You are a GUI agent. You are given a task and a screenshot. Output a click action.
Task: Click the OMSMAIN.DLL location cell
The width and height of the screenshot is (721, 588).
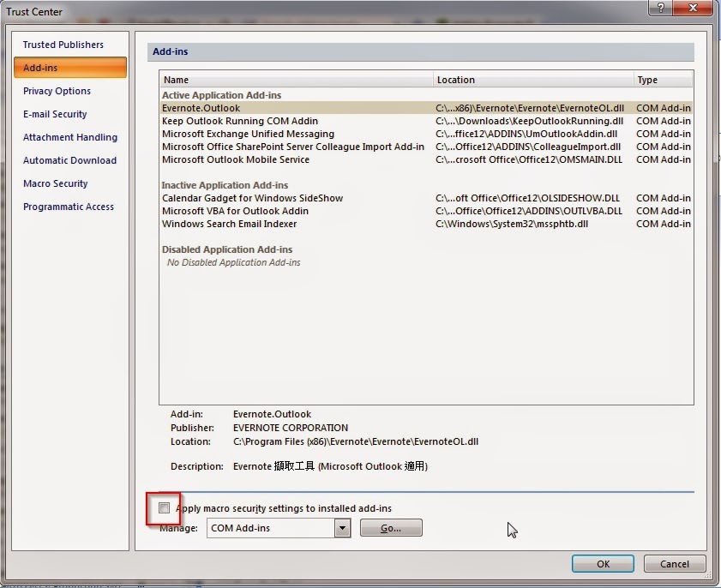529,159
